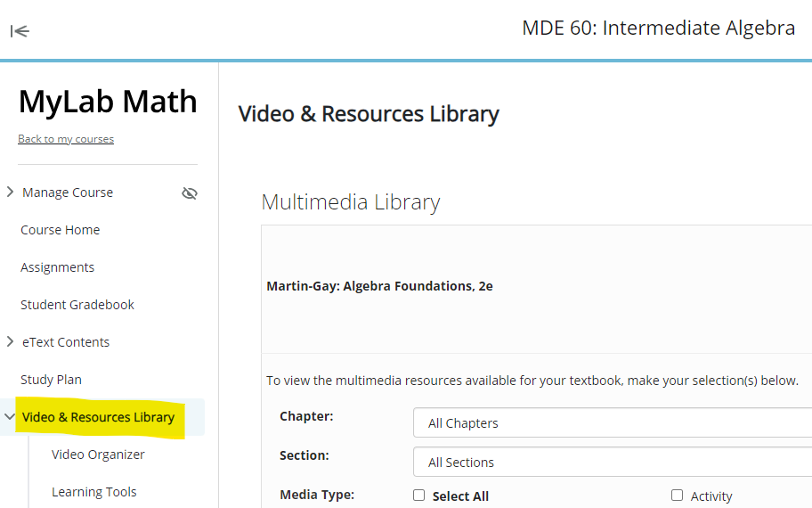Open the Assignments page

[x=58, y=267]
